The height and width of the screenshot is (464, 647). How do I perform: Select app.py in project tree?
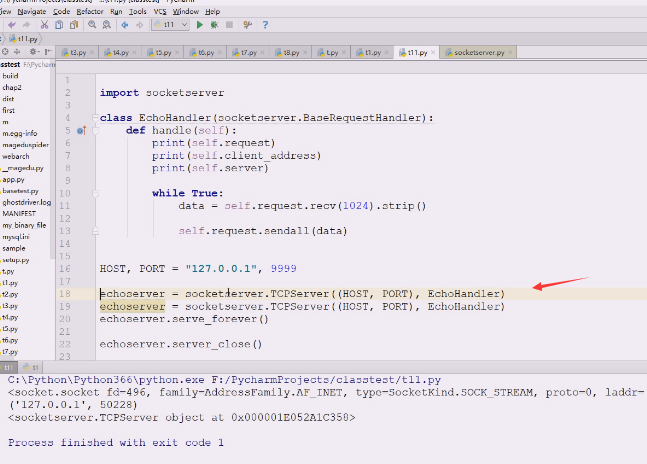point(14,179)
